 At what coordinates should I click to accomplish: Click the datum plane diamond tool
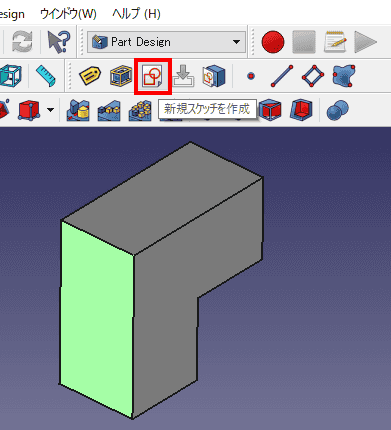click(313, 76)
